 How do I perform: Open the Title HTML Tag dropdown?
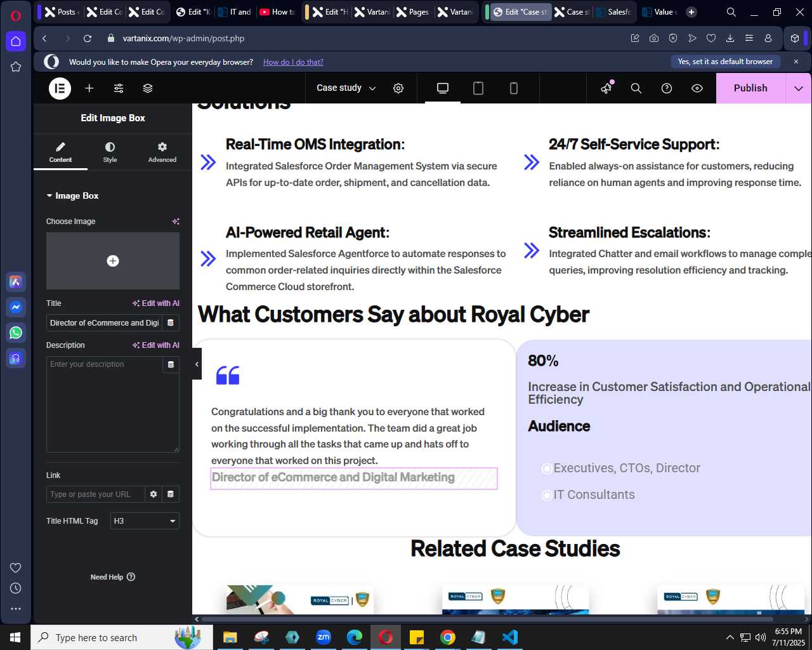145,521
